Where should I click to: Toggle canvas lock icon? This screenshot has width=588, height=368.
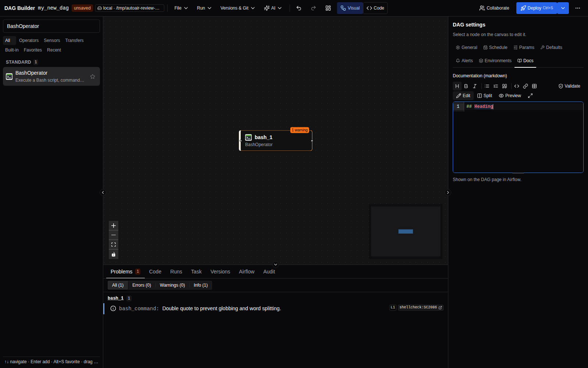tap(114, 254)
